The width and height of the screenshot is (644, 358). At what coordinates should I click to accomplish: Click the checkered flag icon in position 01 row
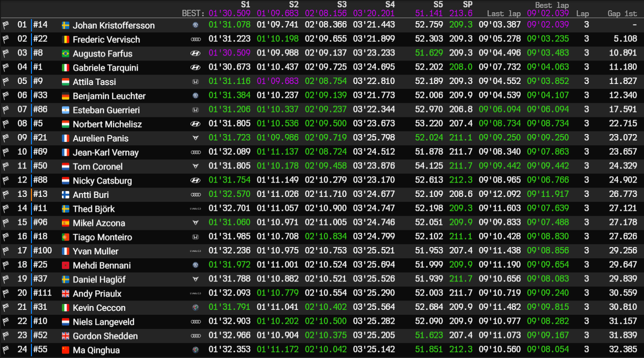pos(5,25)
